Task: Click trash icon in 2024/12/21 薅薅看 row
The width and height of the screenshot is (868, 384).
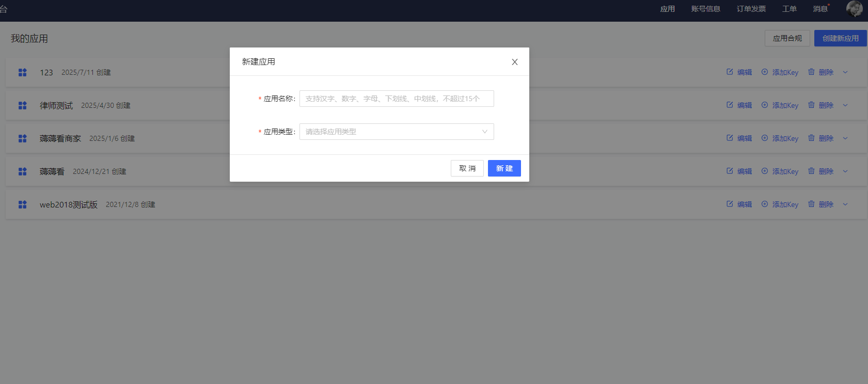Action: (x=811, y=171)
